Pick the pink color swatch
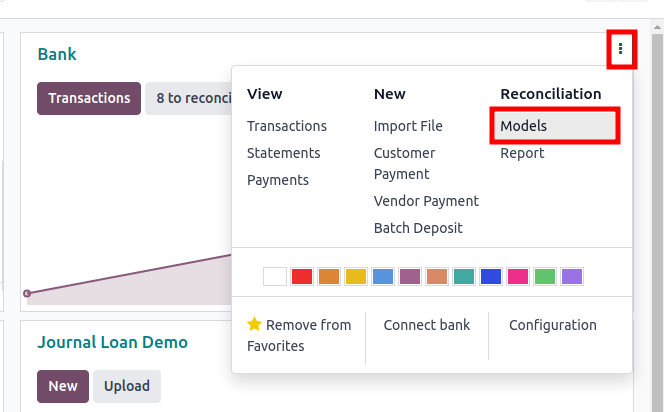This screenshot has width=664, height=412. tap(517, 277)
